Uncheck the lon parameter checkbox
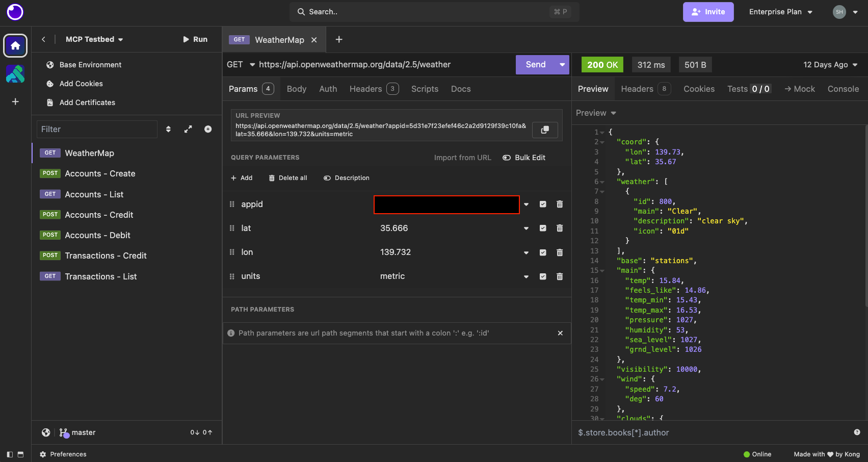Screen dimensions: 868x462 point(543,252)
